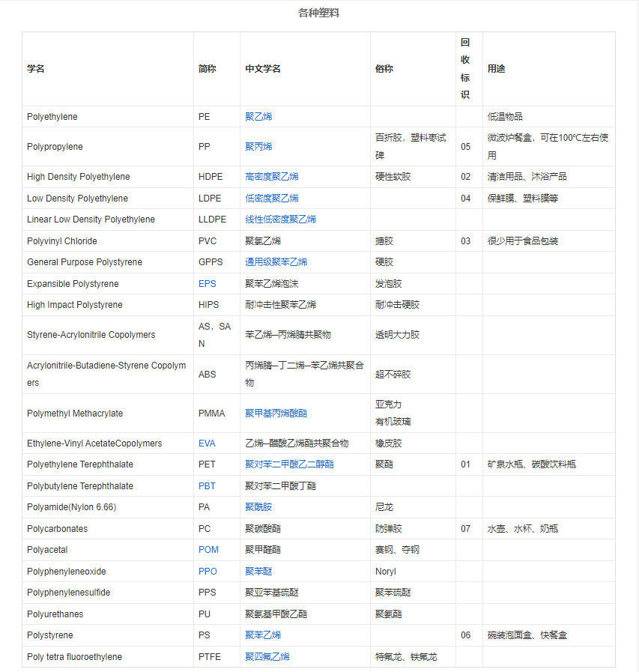Viewport: 639px width, 672px height.
Task: Open the EPS abbreviation link
Action: click(206, 284)
